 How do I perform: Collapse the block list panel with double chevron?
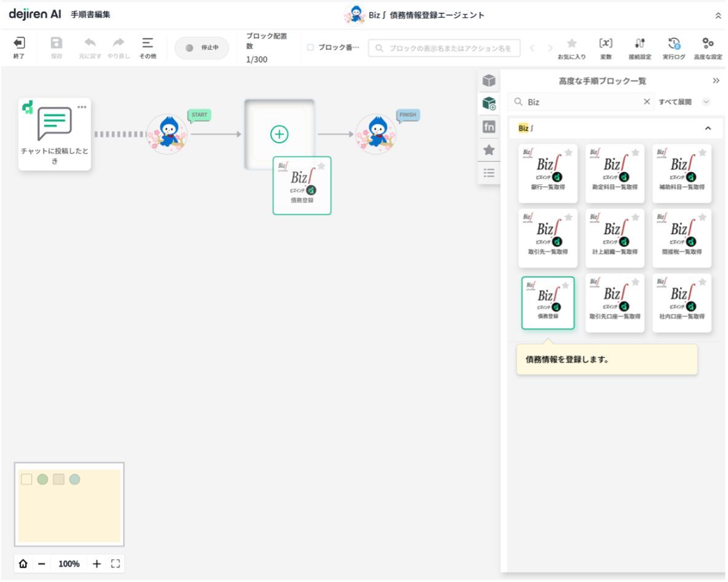click(x=716, y=81)
